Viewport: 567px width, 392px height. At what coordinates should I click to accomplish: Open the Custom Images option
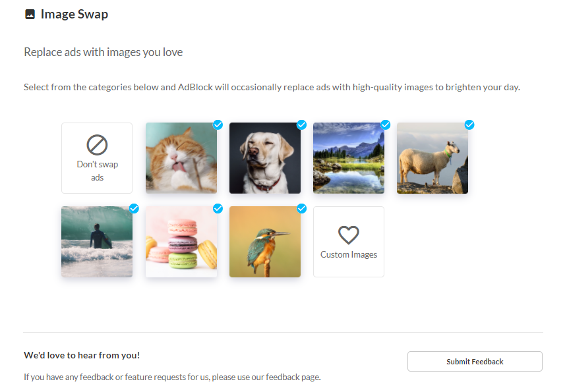tap(349, 242)
